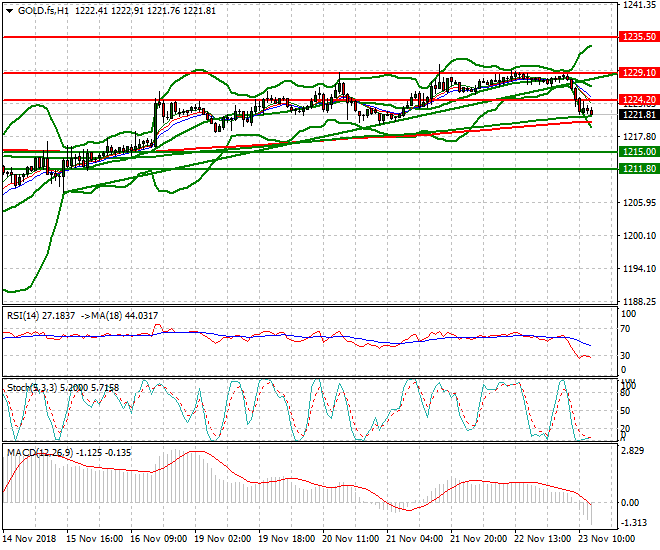Image resolution: width=660 pixels, height=550 pixels.
Task: Click the 16 Nov 09:00 time label
Action: tap(159, 539)
